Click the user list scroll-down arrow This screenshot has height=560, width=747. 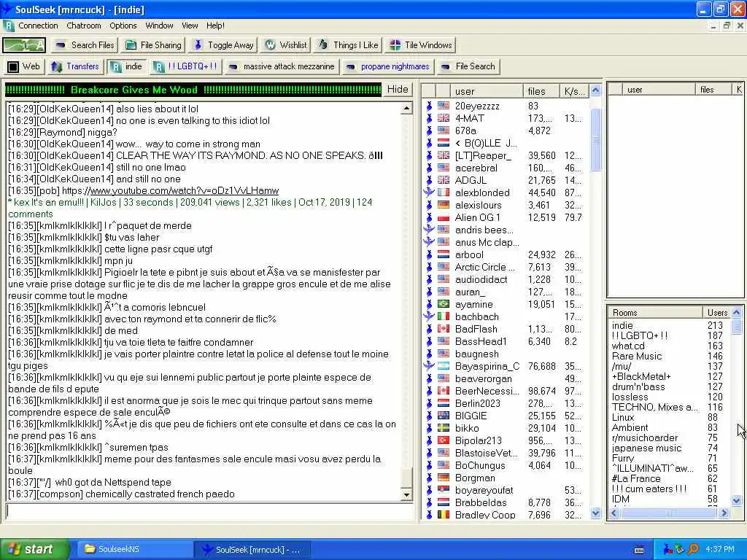[x=595, y=513]
